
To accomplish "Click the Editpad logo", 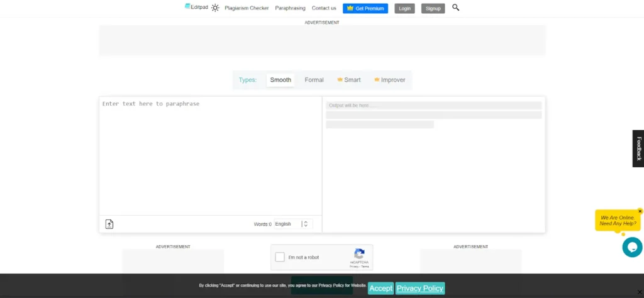I will coord(196,7).
